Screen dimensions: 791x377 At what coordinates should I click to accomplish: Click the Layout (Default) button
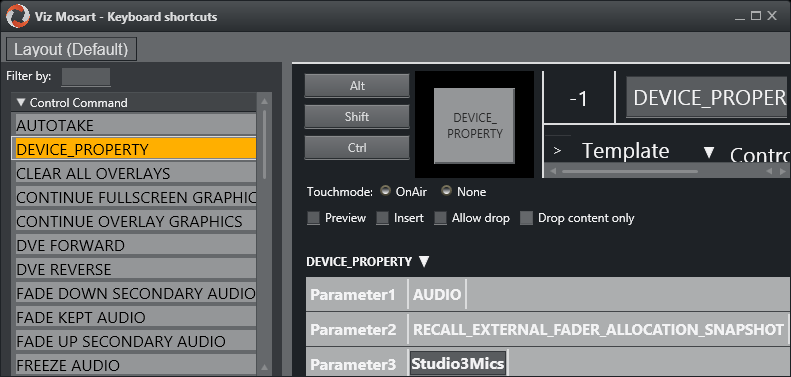(71, 49)
